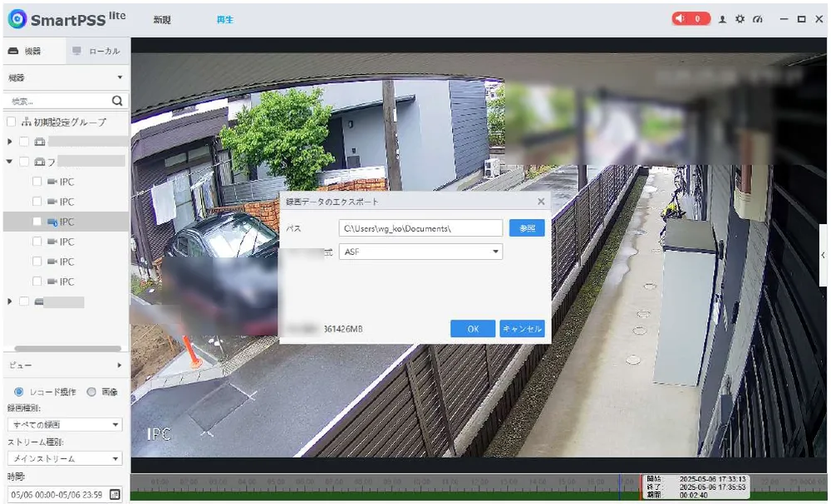The height and width of the screenshot is (504, 831).
Task: Open the ASF format dropdown
Action: 420,252
